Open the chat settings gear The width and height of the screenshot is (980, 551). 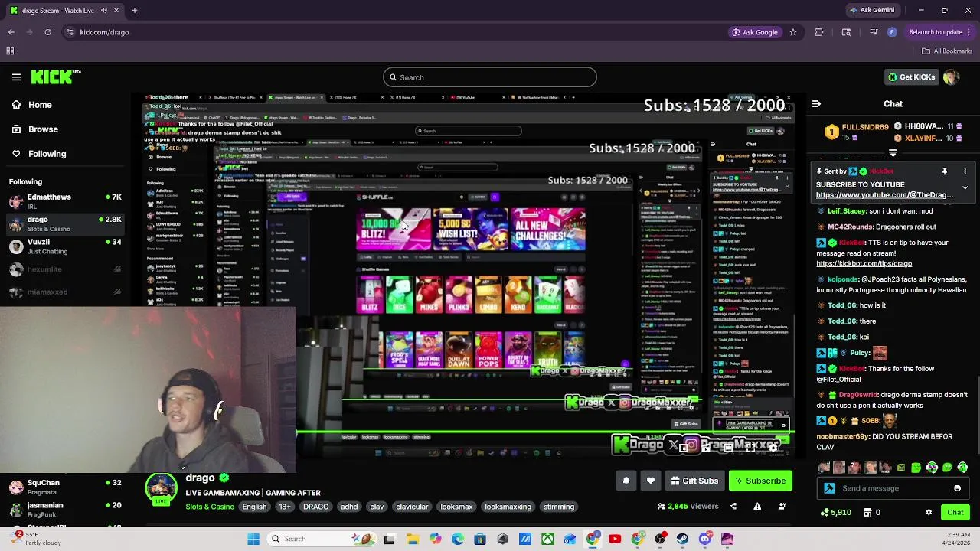click(x=929, y=513)
